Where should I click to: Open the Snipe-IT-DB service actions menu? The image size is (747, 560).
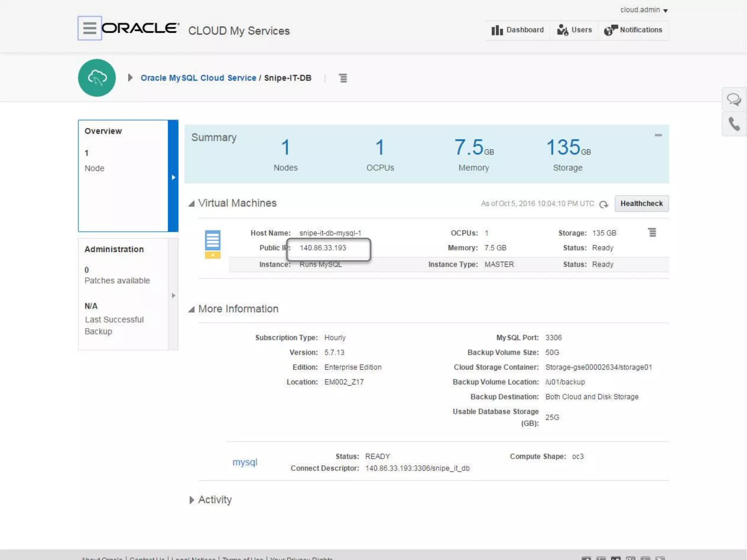(343, 78)
